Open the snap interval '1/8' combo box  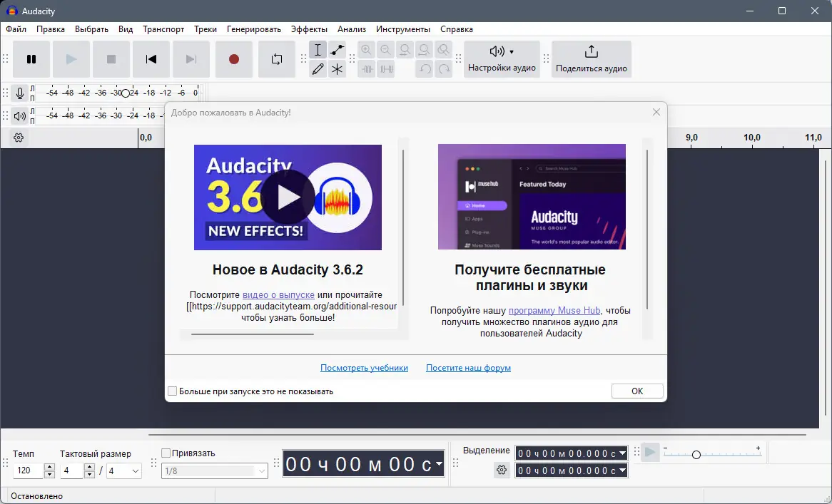[214, 470]
